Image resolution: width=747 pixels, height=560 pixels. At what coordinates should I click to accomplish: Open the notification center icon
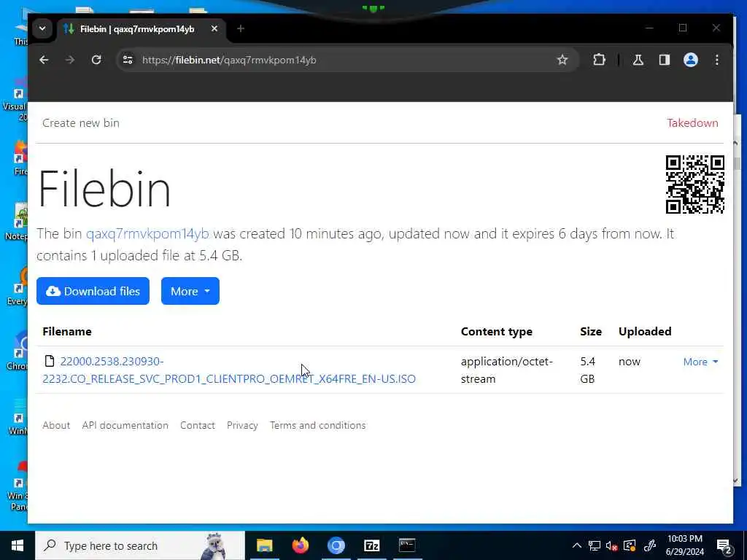(x=724, y=545)
